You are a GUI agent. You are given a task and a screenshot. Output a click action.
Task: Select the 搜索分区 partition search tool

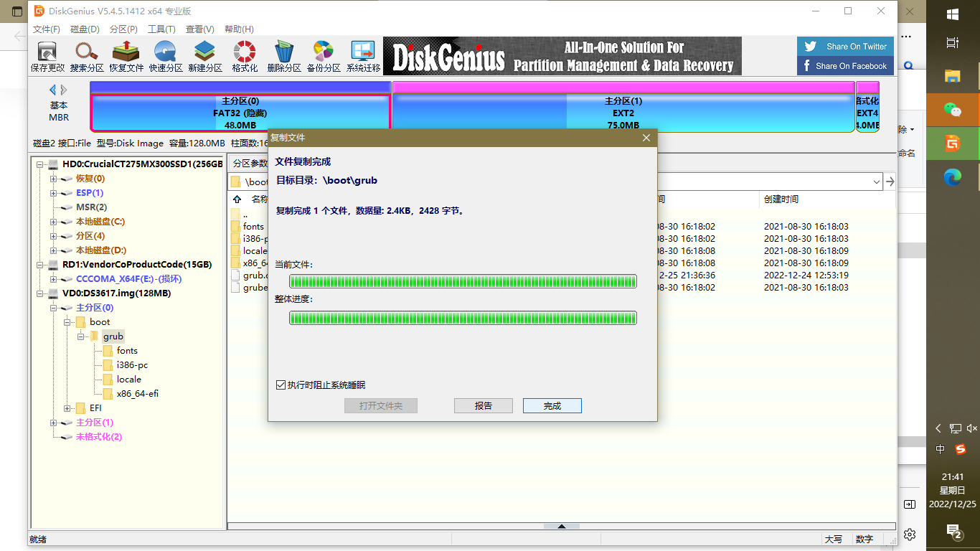pyautogui.click(x=87, y=55)
